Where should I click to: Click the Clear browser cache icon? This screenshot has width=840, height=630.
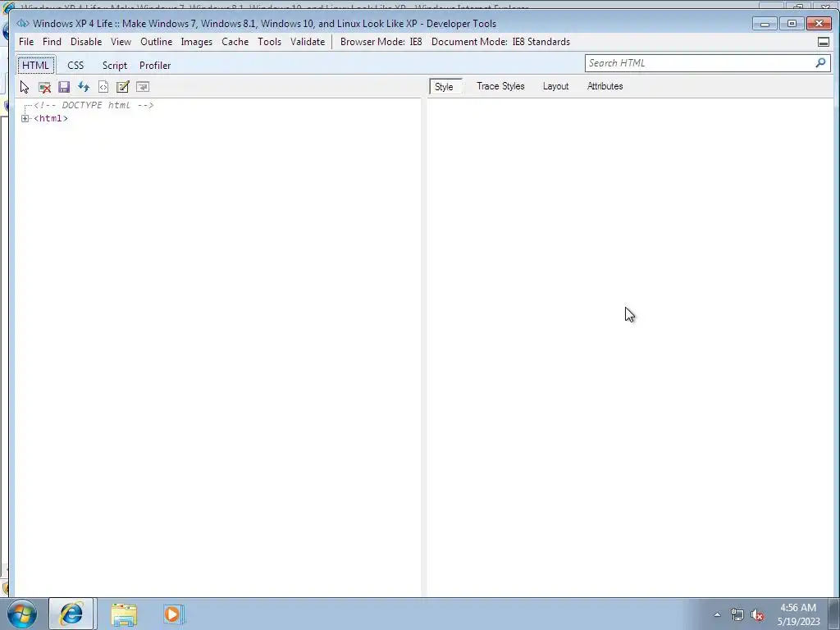[44, 87]
